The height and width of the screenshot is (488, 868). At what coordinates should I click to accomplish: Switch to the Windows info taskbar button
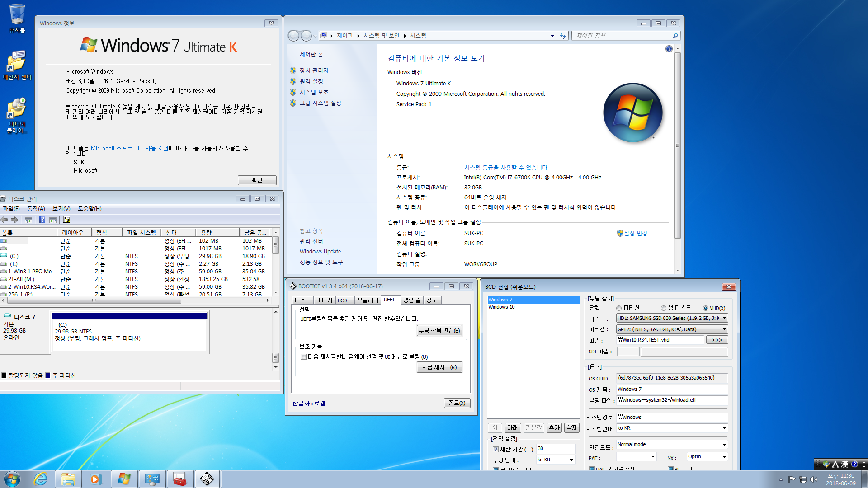tap(124, 479)
